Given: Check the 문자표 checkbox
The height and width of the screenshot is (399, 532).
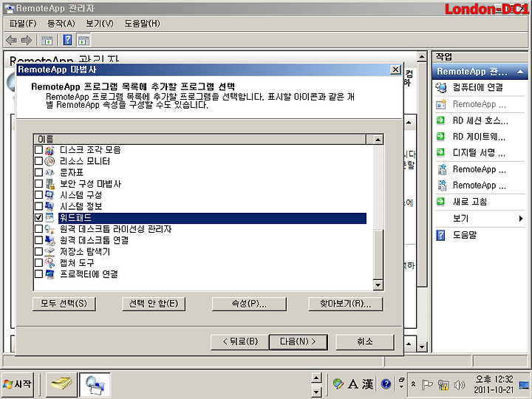Looking at the screenshot, I should click(x=38, y=172).
